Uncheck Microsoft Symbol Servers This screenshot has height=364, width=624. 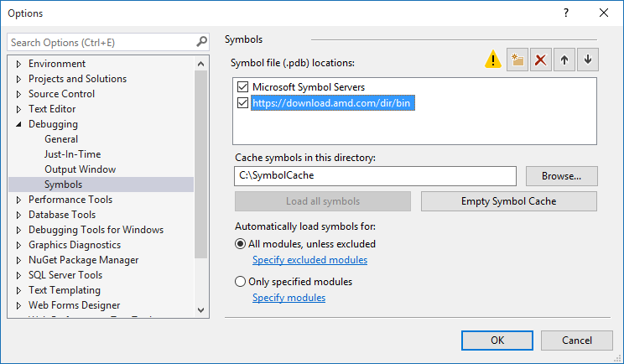point(243,87)
